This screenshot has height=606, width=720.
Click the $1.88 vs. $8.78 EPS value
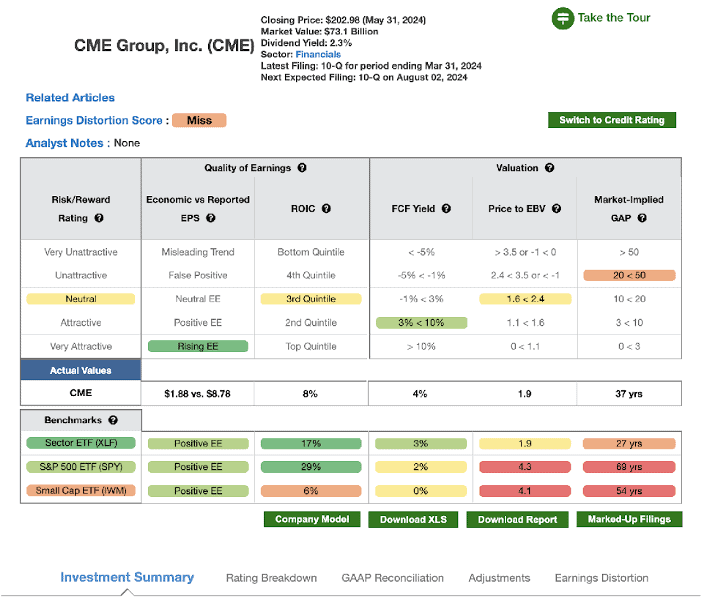tap(197, 394)
